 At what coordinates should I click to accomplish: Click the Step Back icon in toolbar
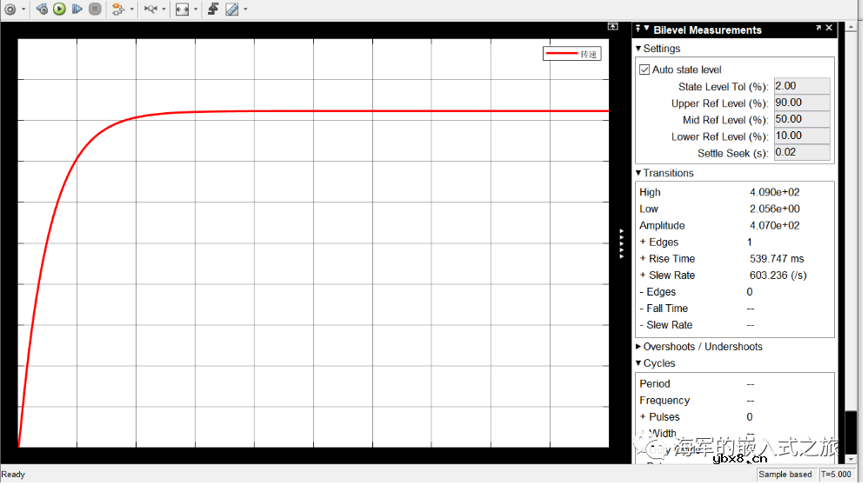(x=41, y=10)
